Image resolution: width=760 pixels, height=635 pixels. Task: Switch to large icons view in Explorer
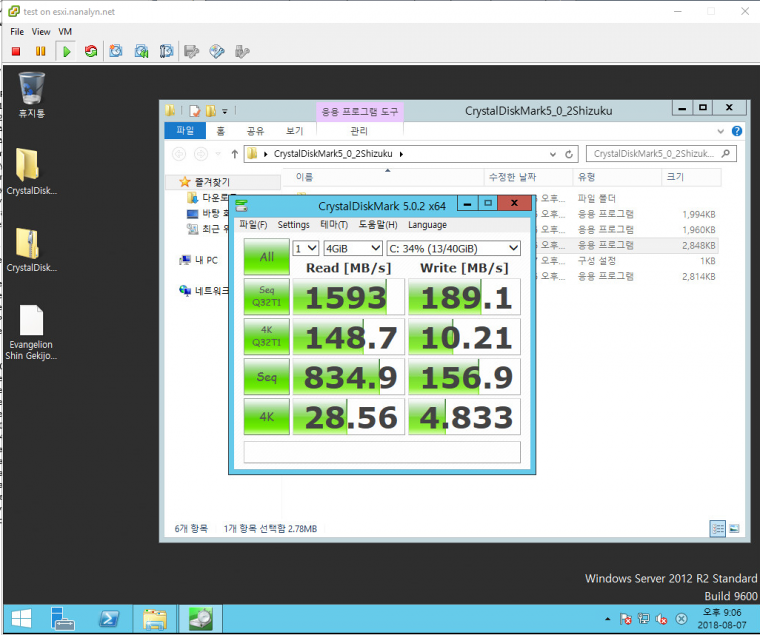click(x=734, y=528)
